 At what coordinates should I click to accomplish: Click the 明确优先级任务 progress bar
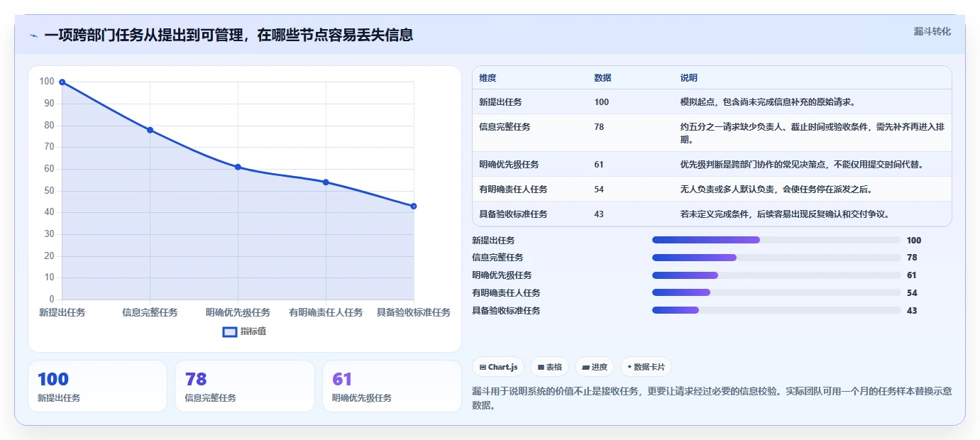(x=776, y=275)
